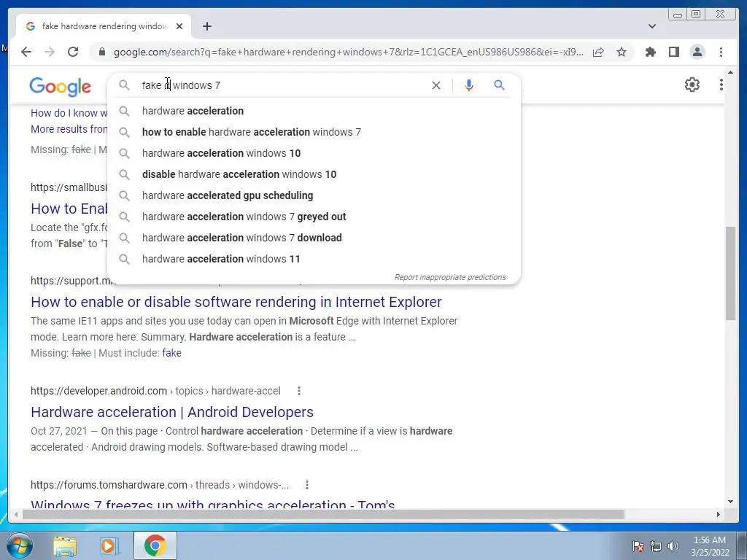Open the network icon in system tray
This screenshot has height=560, width=747.
coord(656,546)
